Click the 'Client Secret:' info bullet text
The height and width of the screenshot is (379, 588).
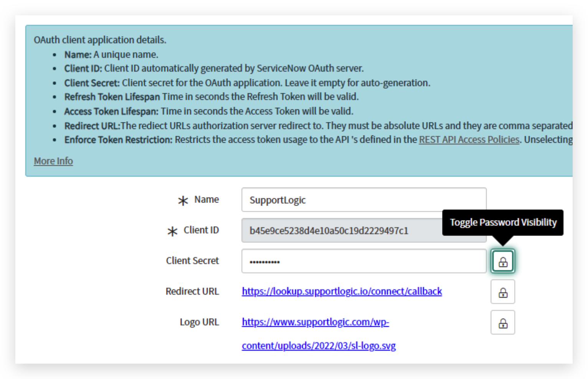click(247, 83)
